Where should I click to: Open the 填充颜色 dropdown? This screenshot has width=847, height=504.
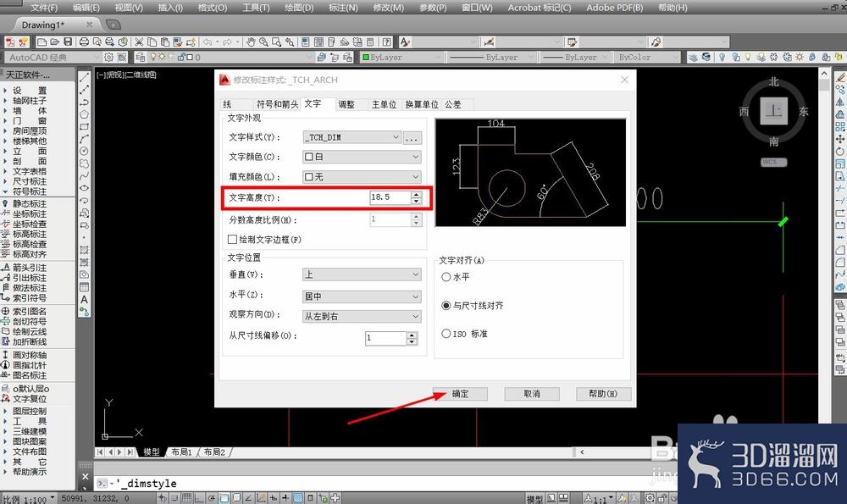(x=362, y=177)
